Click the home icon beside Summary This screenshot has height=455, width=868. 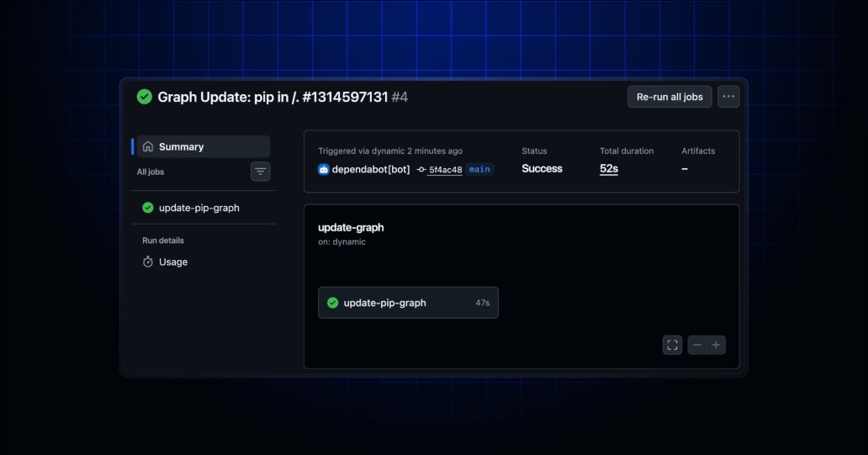[148, 146]
